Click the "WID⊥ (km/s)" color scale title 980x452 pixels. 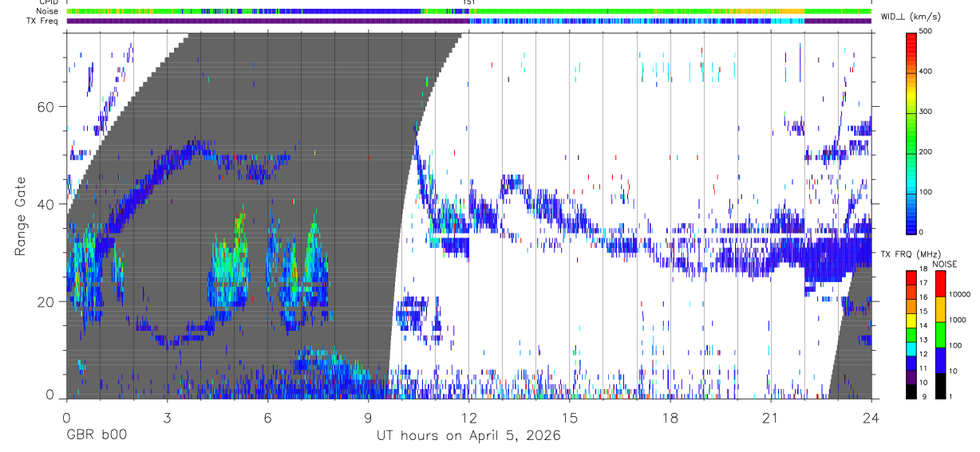click(x=910, y=17)
